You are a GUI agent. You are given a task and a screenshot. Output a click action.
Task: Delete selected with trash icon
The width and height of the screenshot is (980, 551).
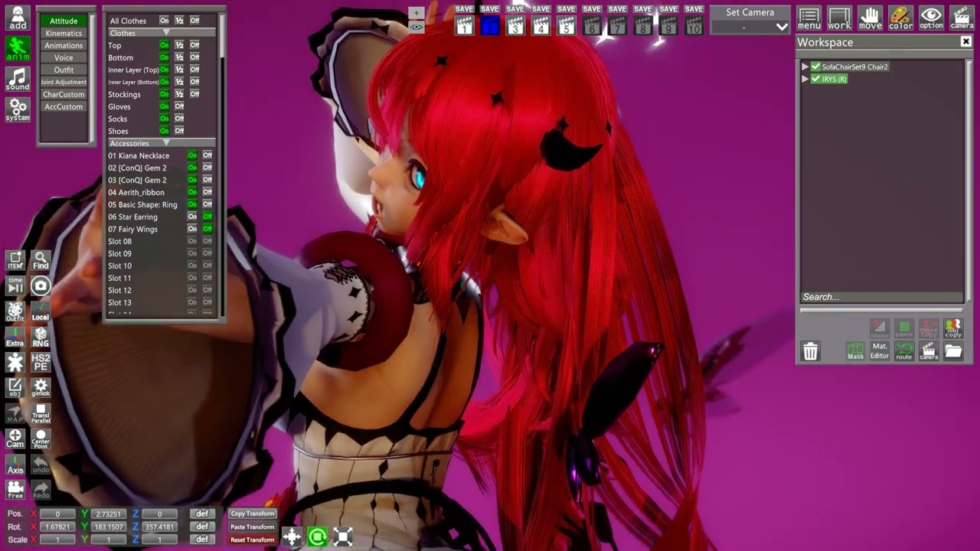(x=811, y=351)
